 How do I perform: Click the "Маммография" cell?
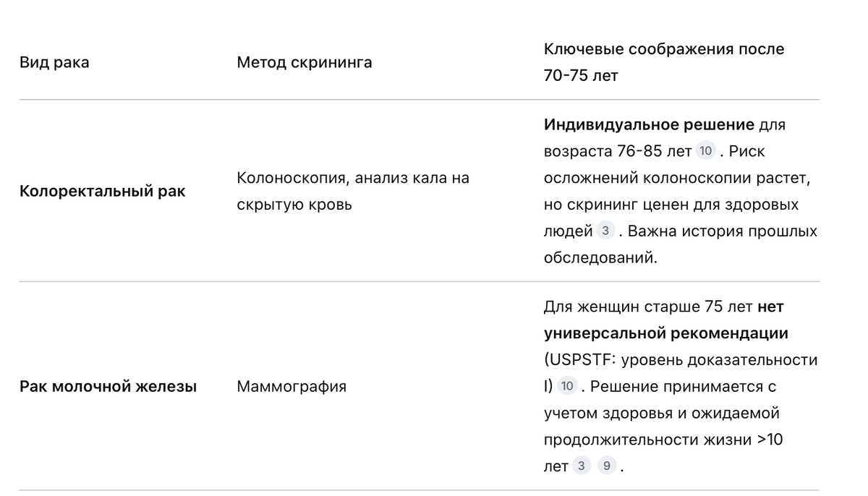(292, 386)
